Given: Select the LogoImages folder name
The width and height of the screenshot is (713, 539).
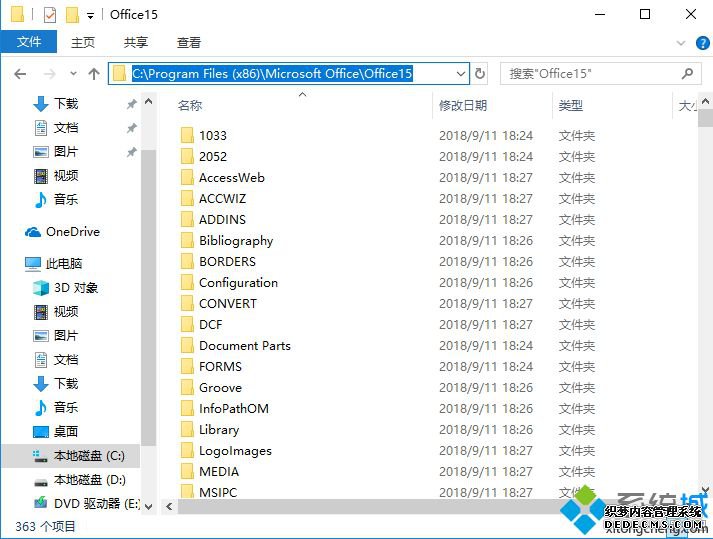Looking at the screenshot, I should 235,451.
